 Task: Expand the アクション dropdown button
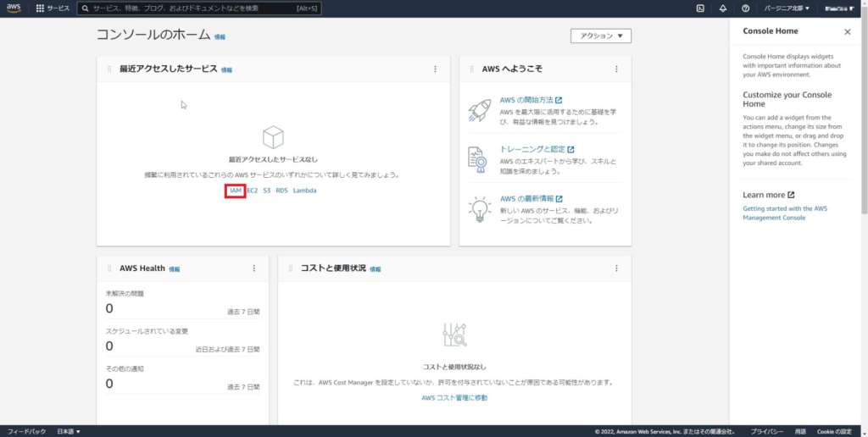click(x=601, y=36)
